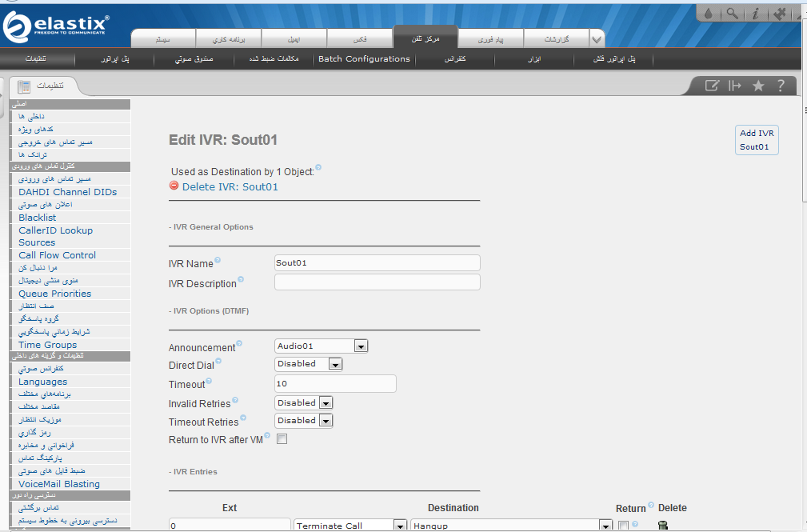Open the addons puzzle piece icon
The width and height of the screenshot is (807, 532).
[x=781, y=14]
